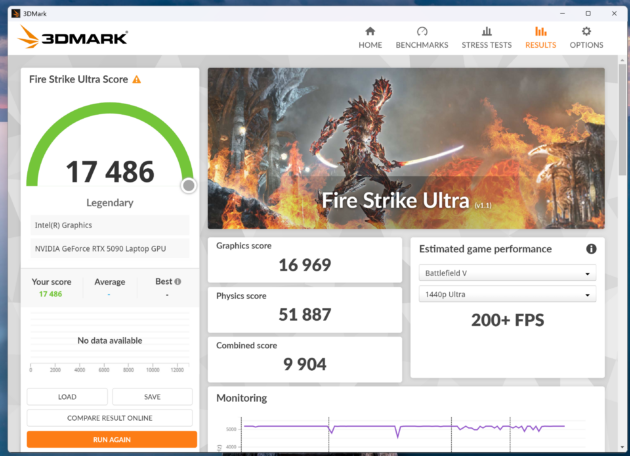630x456 pixels.
Task: Minimize the 3DMark window
Action: coord(562,13)
